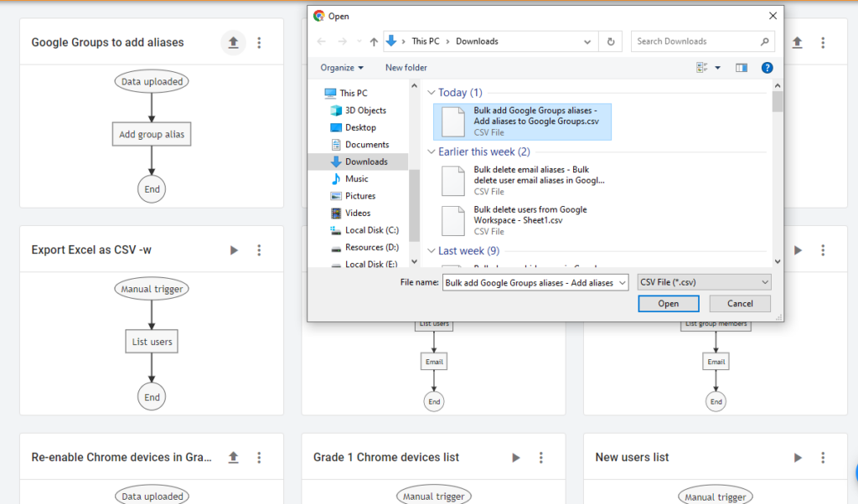Run the "Export Excel as CSV -w" workflow

[233, 249]
